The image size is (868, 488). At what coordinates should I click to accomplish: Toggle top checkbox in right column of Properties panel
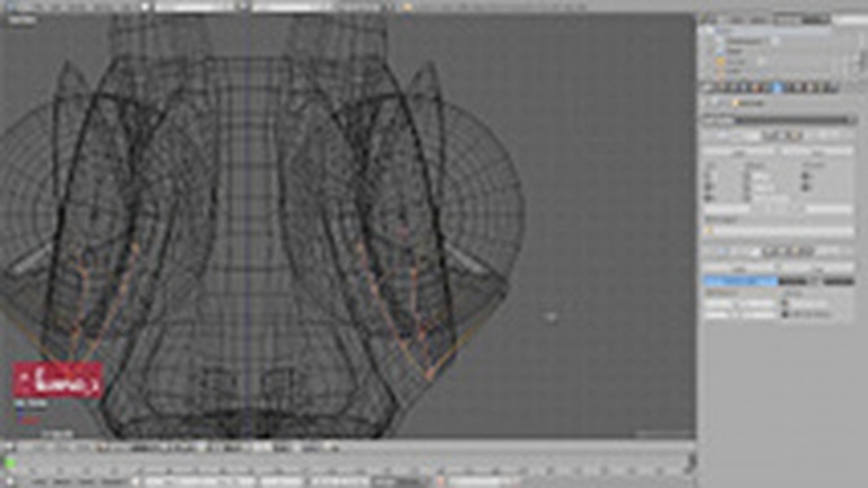click(806, 174)
